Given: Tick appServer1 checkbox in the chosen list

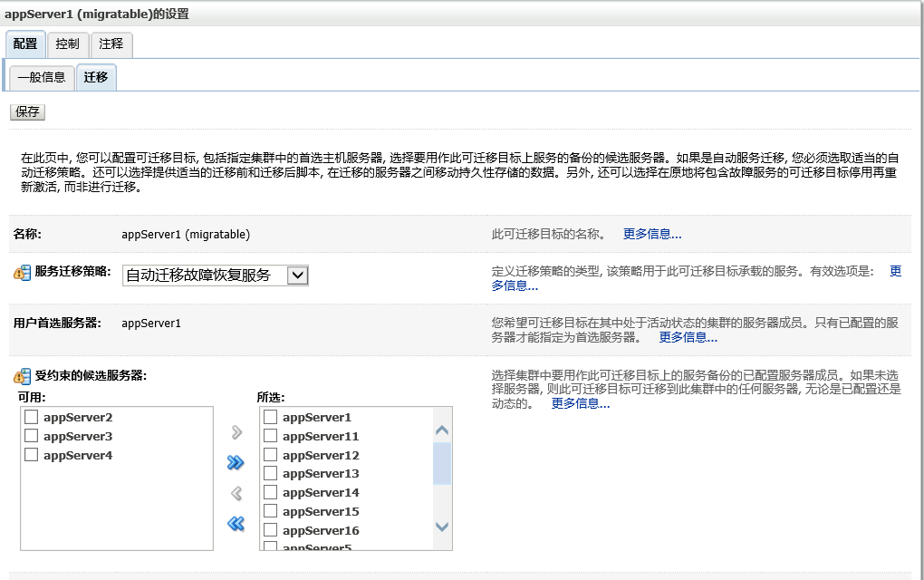Looking at the screenshot, I should pos(271,417).
